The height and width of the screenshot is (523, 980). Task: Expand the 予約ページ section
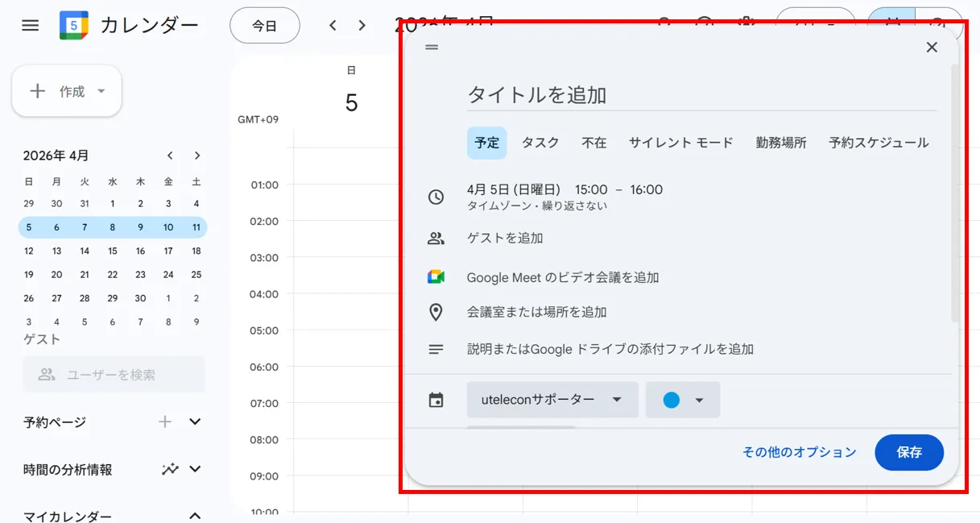click(x=195, y=421)
